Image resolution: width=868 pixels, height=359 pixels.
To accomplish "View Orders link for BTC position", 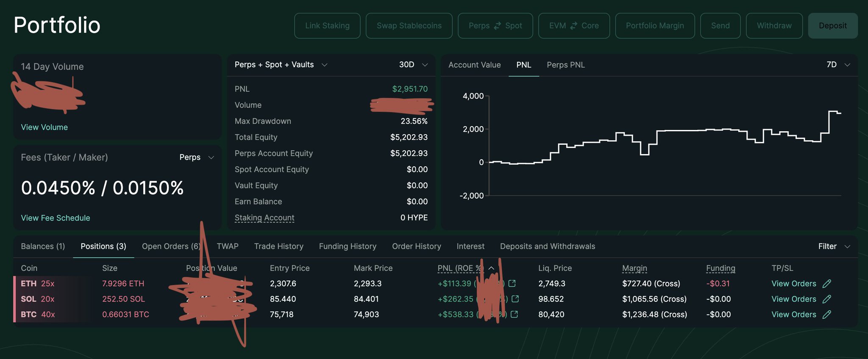I will (794, 315).
